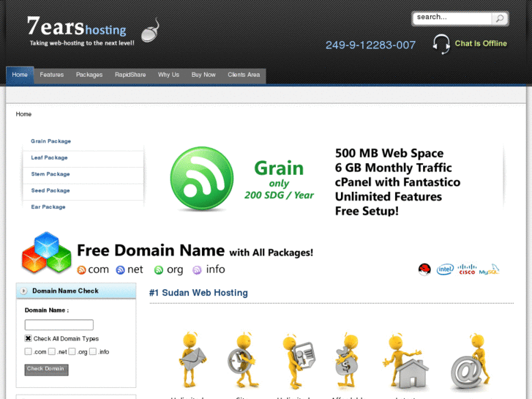The width and height of the screenshot is (532, 399).
Task: Click the Home breadcrumb link
Action: point(23,114)
